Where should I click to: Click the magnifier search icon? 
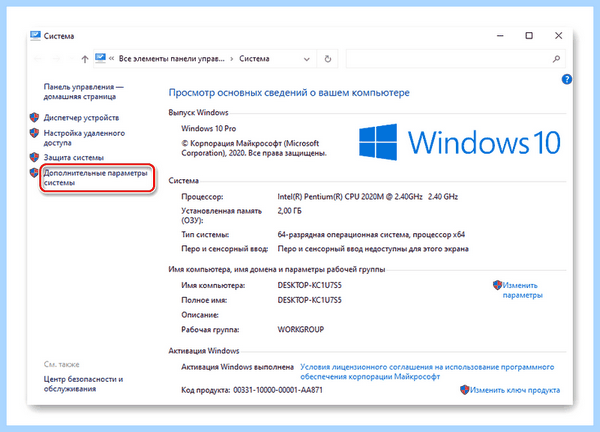556,59
